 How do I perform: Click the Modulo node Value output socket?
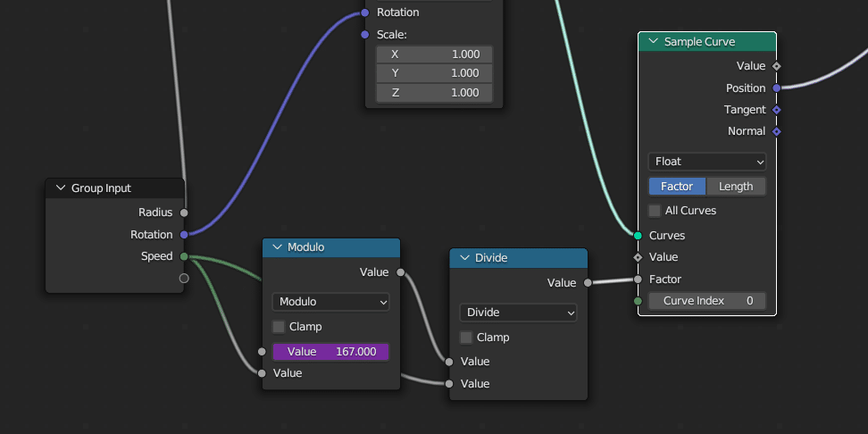(400, 272)
